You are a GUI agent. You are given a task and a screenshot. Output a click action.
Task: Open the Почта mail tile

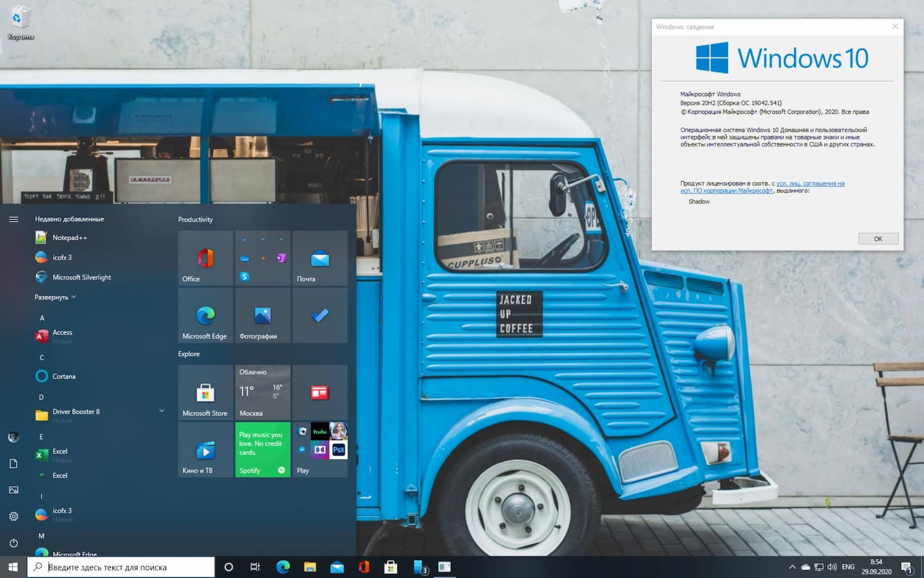pyautogui.click(x=320, y=258)
